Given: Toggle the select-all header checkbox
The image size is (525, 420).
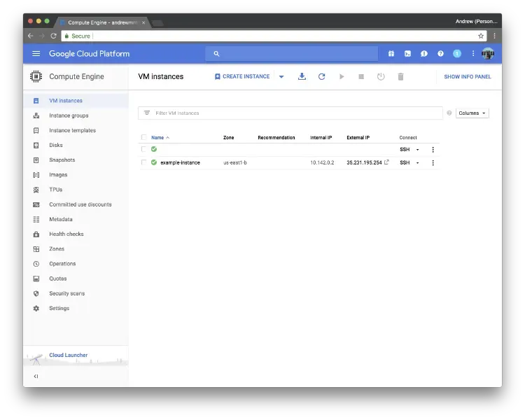Looking at the screenshot, I should pos(143,137).
